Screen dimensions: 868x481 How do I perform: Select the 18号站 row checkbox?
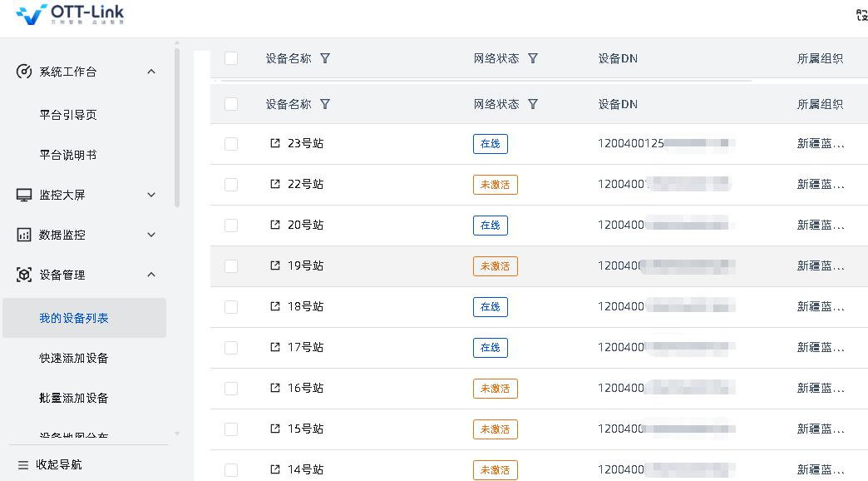point(231,307)
